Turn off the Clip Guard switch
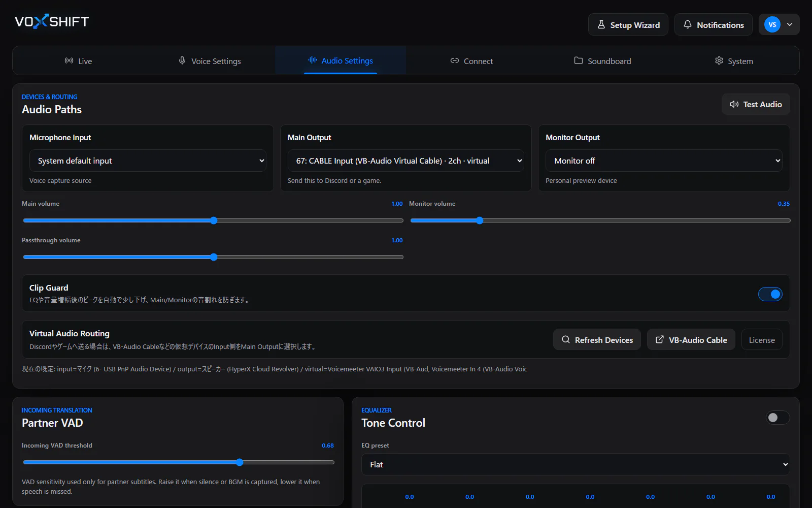The image size is (812, 508). click(770, 294)
